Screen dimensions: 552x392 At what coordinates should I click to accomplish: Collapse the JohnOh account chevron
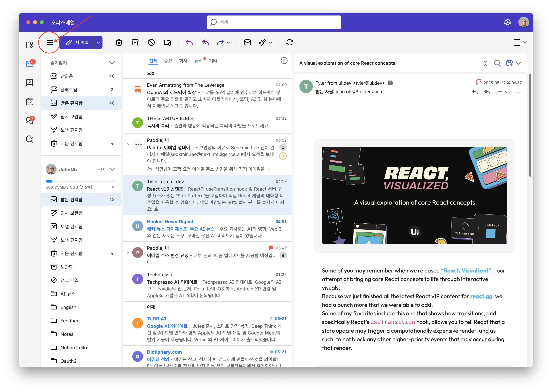click(112, 169)
